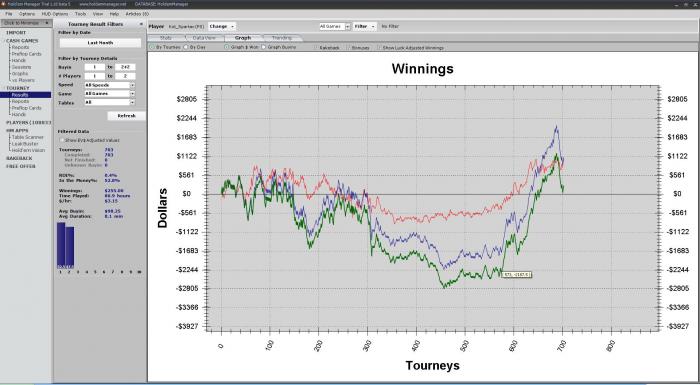Screen dimensions: 700x385
Task: Open the File menu
Action: coord(8,14)
